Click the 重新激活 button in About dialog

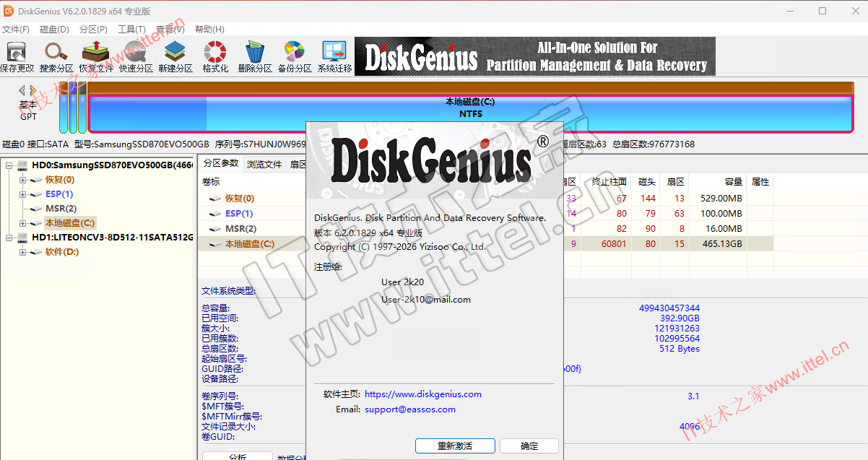455,446
